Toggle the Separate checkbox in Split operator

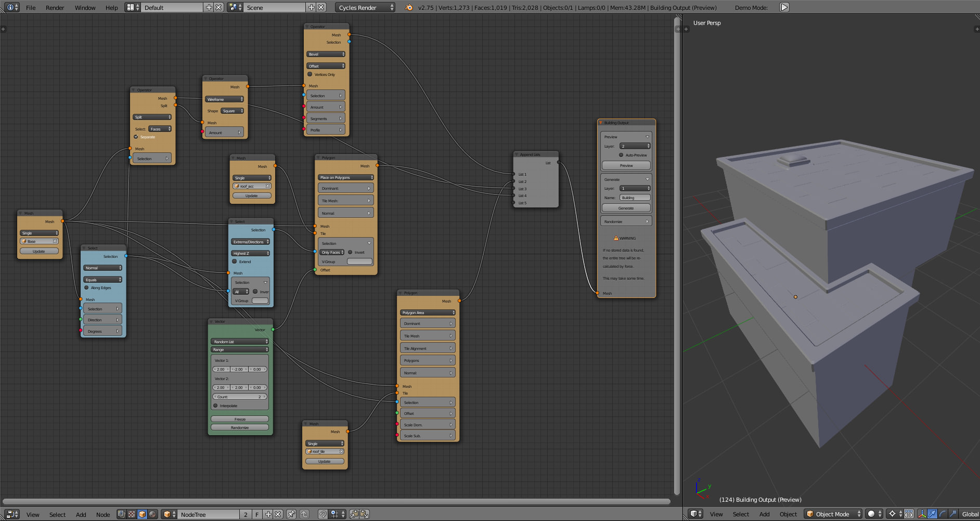pyautogui.click(x=136, y=137)
